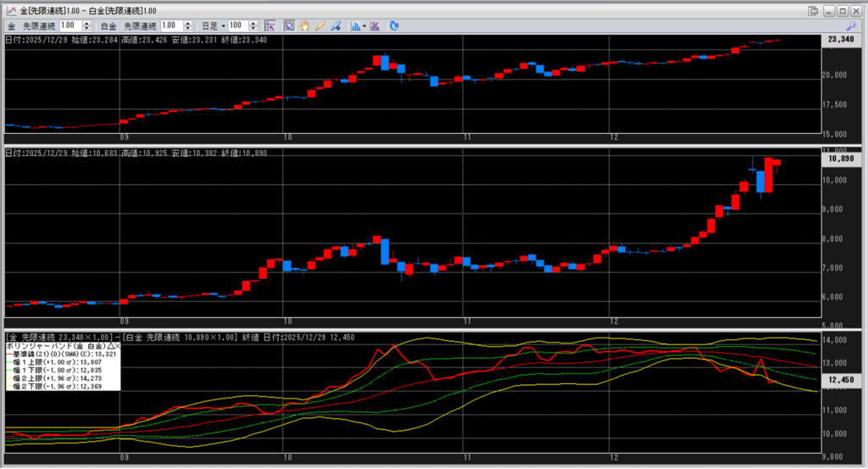Click the delete indicators chart icon
The image size is (868, 469).
(x=376, y=26)
